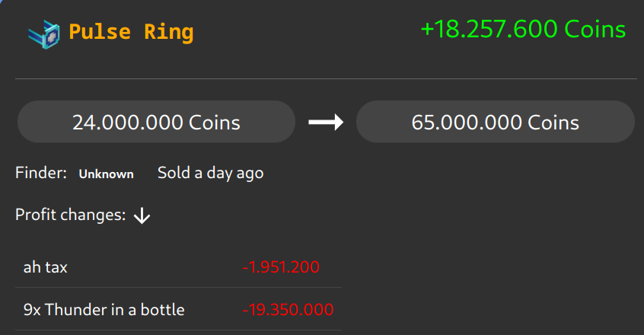The width and height of the screenshot is (644, 335).
Task: Click the Pulse Ring item icon
Action: (44, 33)
